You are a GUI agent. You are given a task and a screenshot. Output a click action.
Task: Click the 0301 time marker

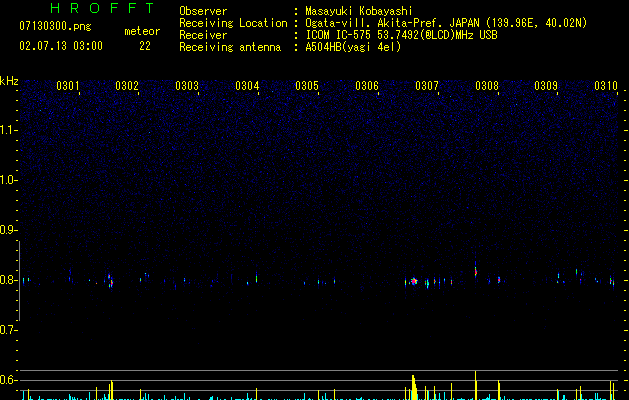(68, 85)
